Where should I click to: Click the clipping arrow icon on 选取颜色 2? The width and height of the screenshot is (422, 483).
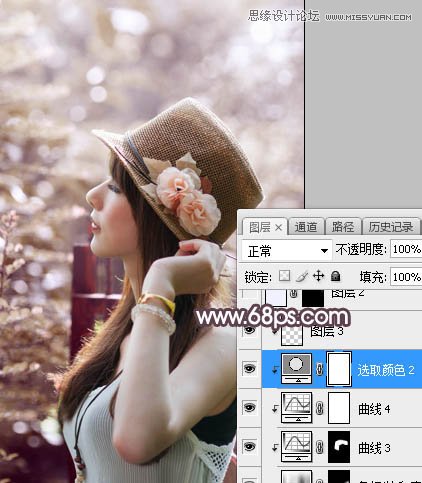pyautogui.click(x=275, y=369)
